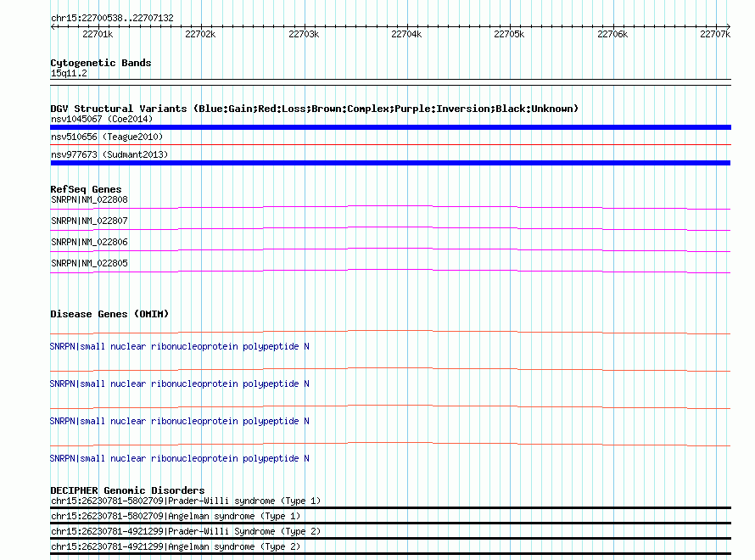Select SNRPN|NM_022806 gene track
The height and width of the screenshot is (560, 755).
click(x=390, y=249)
